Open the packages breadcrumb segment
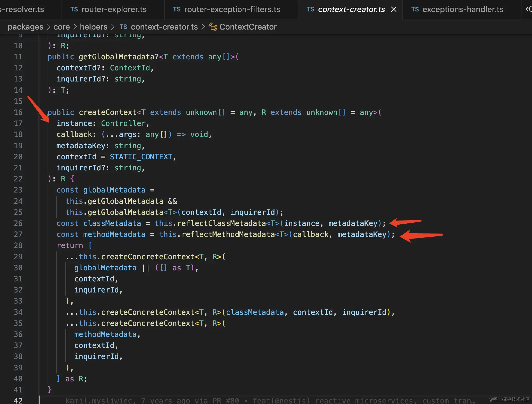 (x=25, y=27)
